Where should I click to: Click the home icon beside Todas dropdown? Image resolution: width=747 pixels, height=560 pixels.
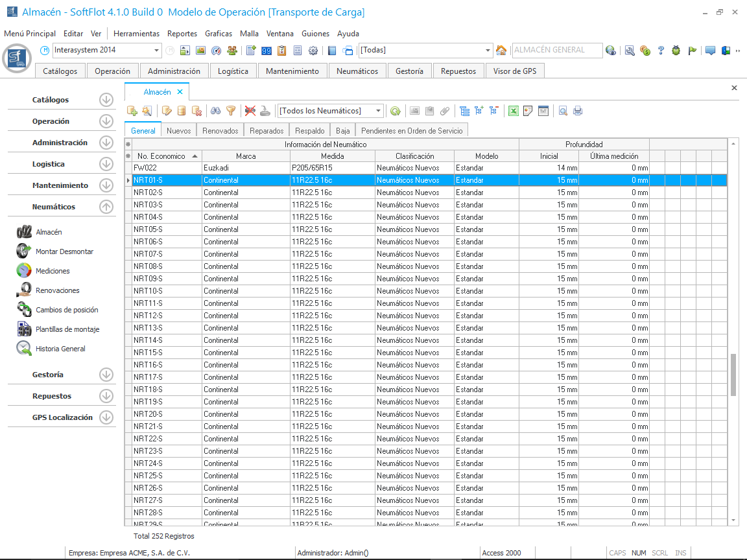pyautogui.click(x=501, y=51)
